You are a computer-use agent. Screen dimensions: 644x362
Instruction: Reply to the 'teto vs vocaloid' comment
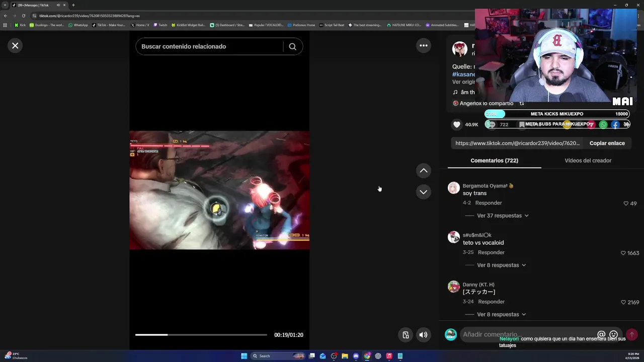(491, 252)
